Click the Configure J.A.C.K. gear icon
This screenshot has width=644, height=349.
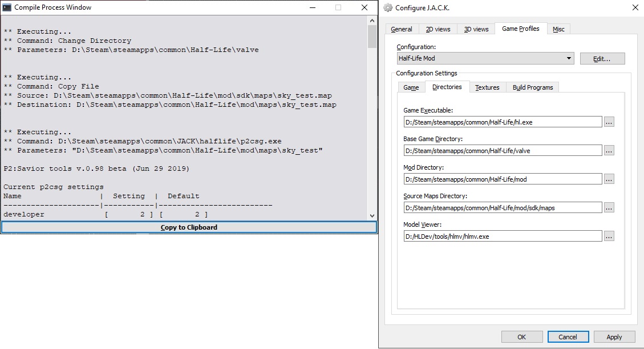tap(388, 7)
